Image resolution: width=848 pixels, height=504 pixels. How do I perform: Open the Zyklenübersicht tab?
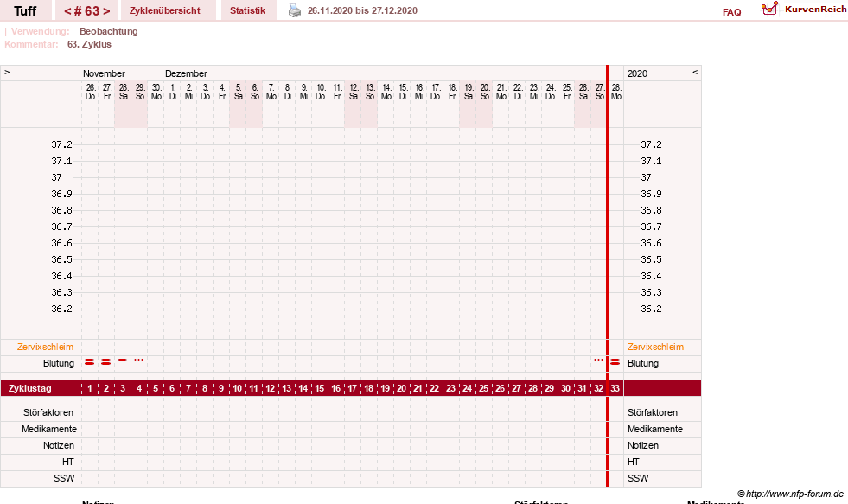pyautogui.click(x=164, y=10)
